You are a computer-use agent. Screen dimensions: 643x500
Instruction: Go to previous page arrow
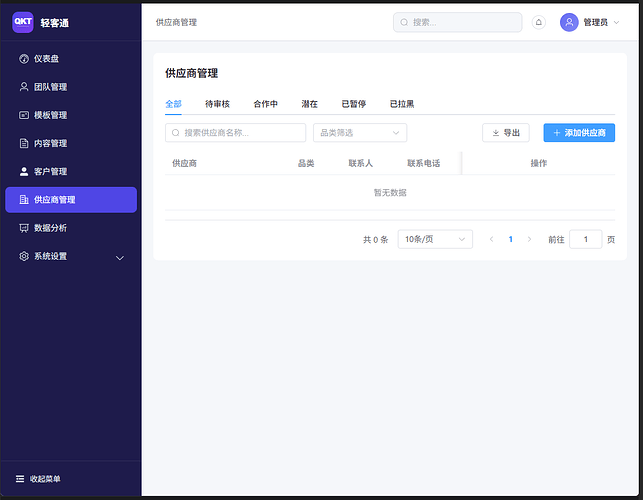tap(491, 239)
